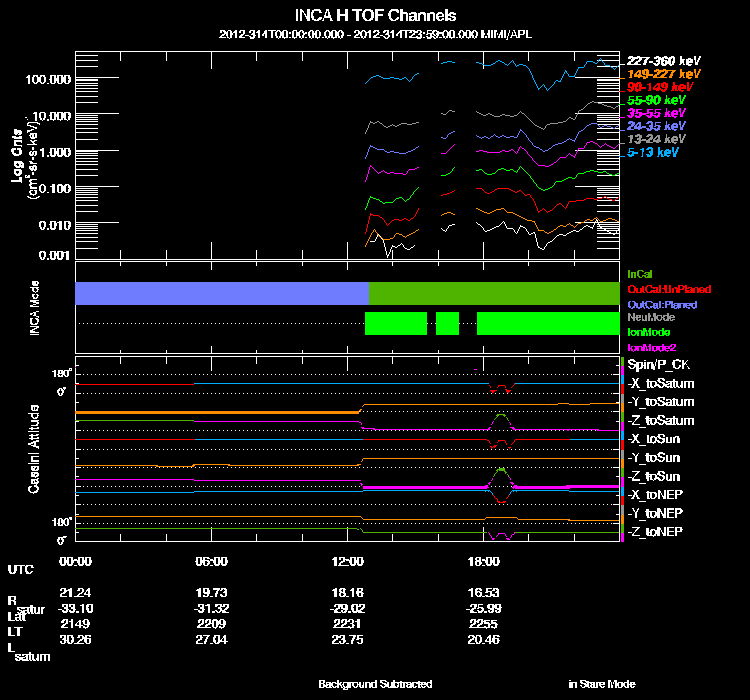Select the date range subtitle with MIMI/APL

pyautogui.click(x=375, y=34)
